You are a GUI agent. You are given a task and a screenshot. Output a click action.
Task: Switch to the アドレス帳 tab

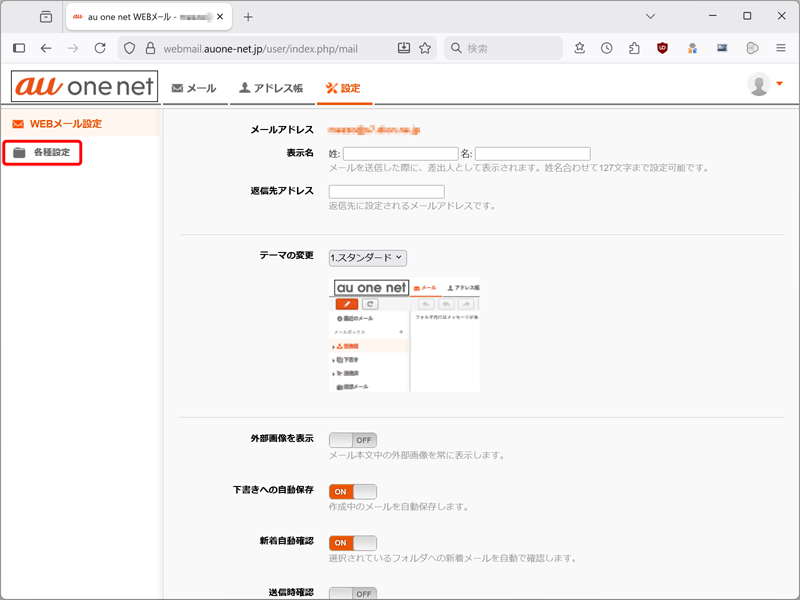[271, 88]
